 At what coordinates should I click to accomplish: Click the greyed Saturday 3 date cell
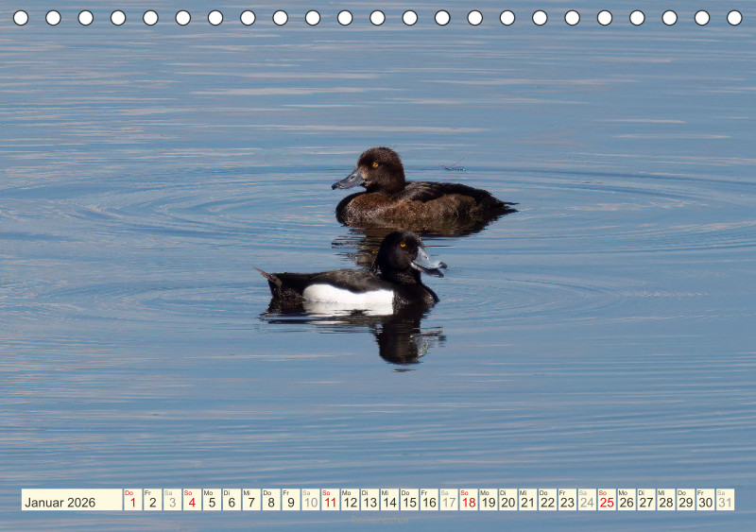(172, 500)
